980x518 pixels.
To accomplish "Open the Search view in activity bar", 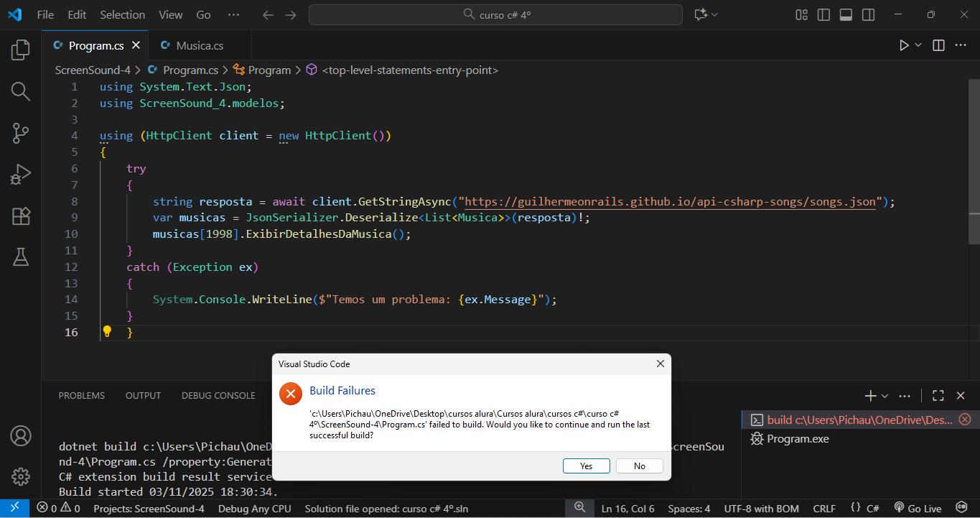I will pos(21,91).
